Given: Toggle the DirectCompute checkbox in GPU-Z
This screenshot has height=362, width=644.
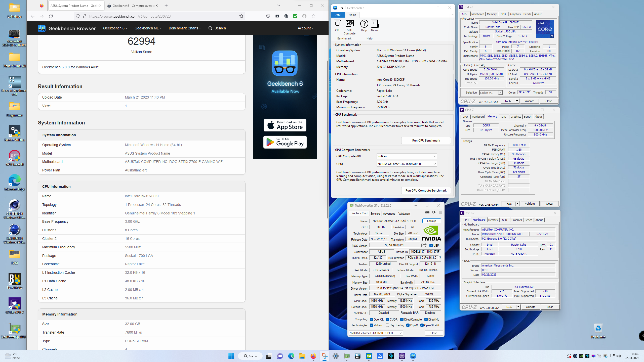Looking at the screenshot, I should click(x=402, y=320).
